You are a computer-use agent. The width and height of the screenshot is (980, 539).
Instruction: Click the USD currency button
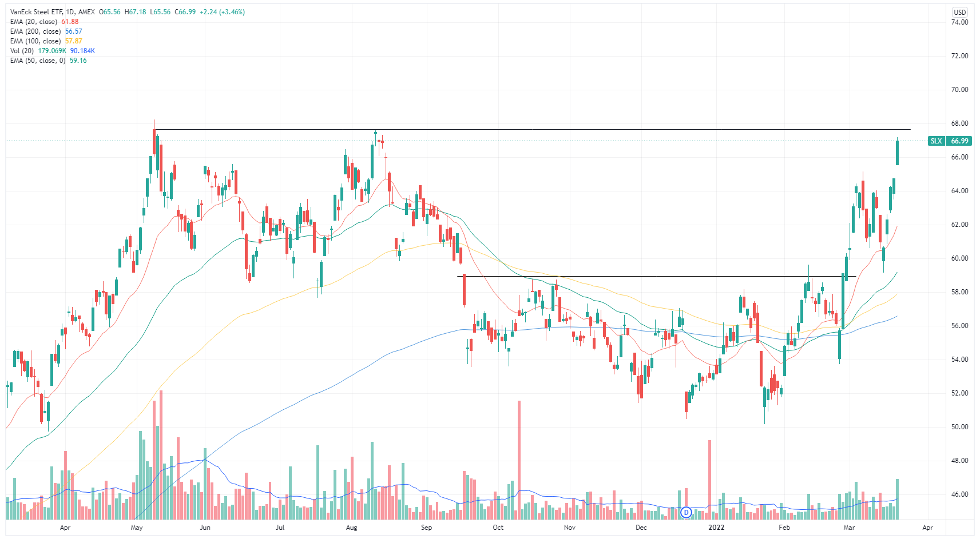tap(959, 12)
